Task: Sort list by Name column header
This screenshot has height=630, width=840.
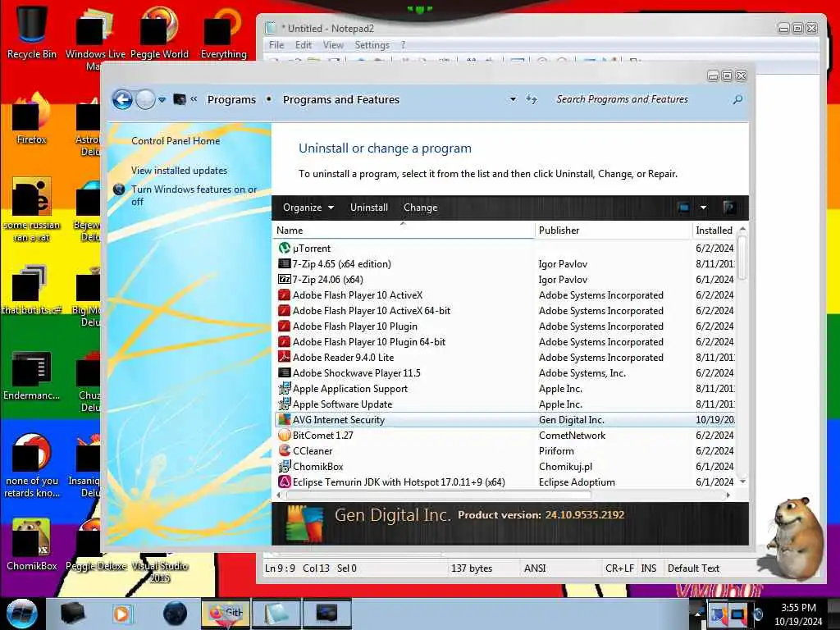Action: [404, 231]
